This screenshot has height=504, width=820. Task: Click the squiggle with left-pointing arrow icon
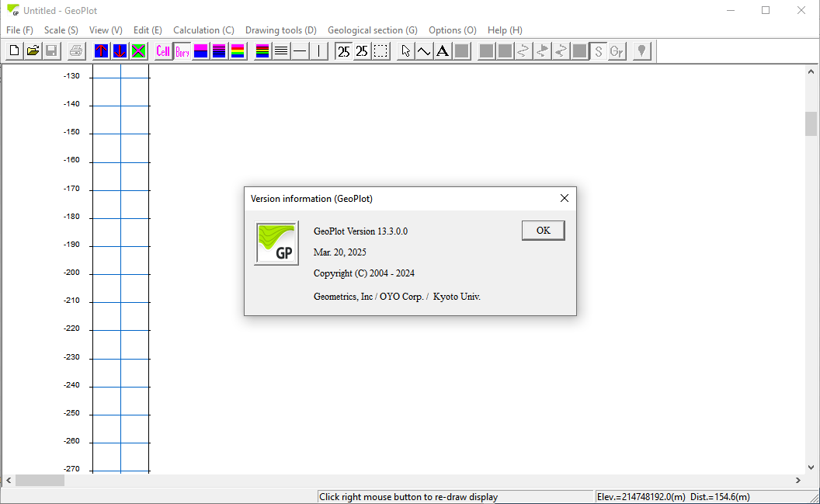tap(561, 51)
